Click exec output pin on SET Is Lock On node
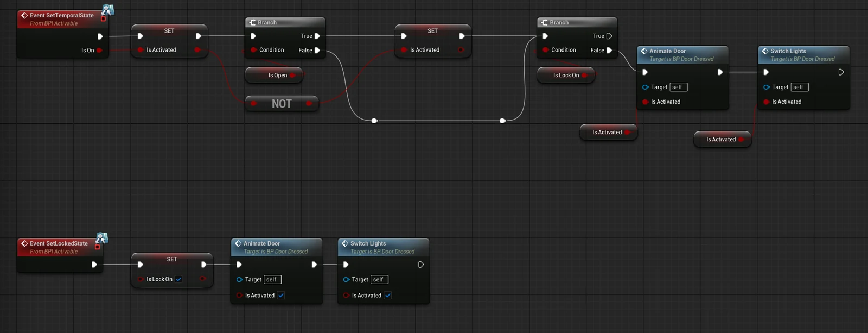The image size is (868, 333). pyautogui.click(x=203, y=265)
